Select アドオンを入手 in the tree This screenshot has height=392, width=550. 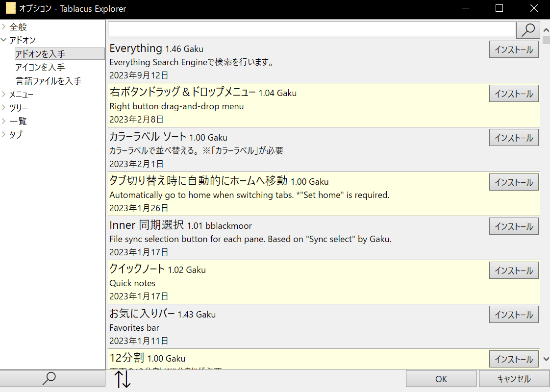tap(59, 53)
